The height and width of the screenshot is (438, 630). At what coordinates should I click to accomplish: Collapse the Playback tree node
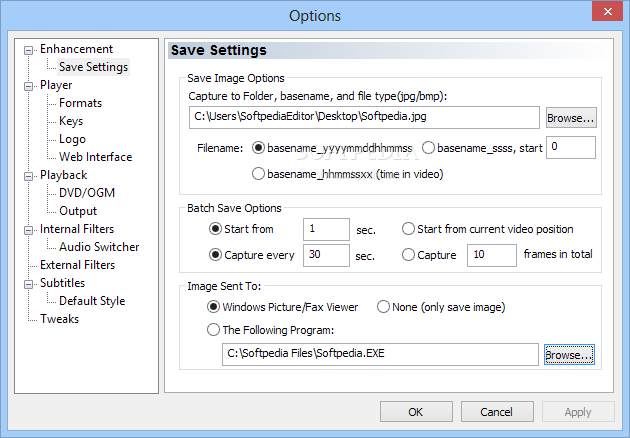tap(28, 177)
